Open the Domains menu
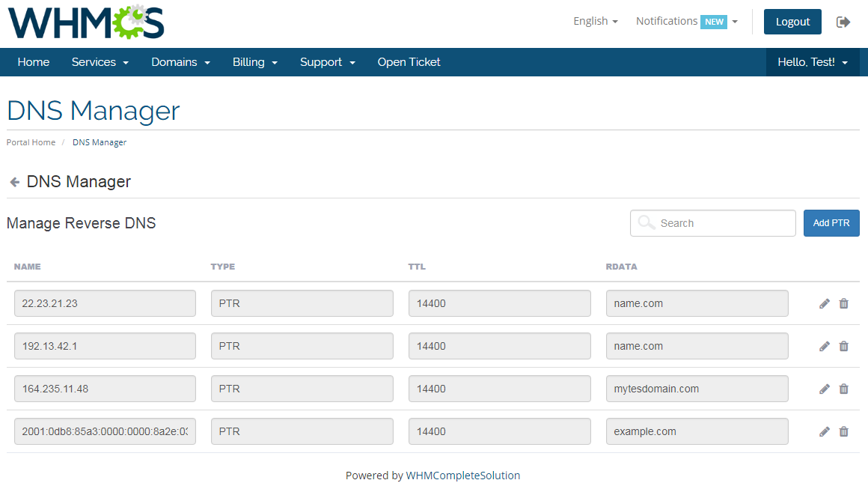The height and width of the screenshot is (486, 868). (x=180, y=62)
